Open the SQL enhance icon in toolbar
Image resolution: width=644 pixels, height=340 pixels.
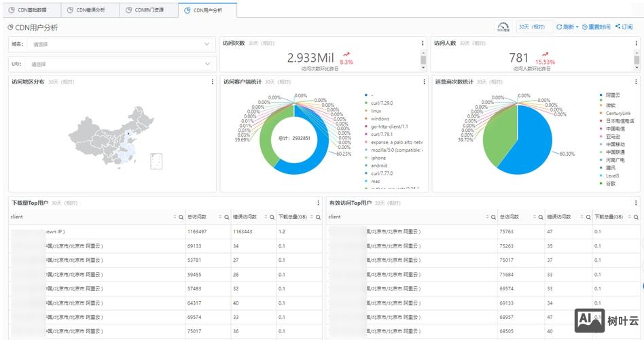503,27
